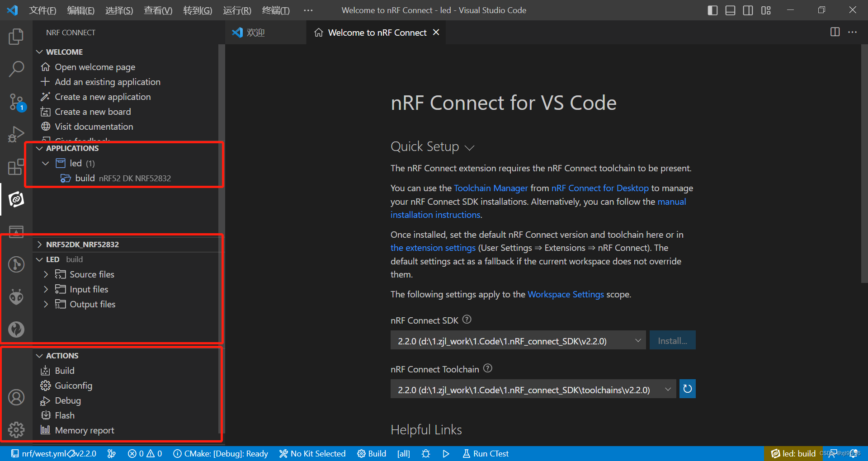This screenshot has height=461, width=868.
Task: Open Source Control view with badge
Action: [x=17, y=103]
